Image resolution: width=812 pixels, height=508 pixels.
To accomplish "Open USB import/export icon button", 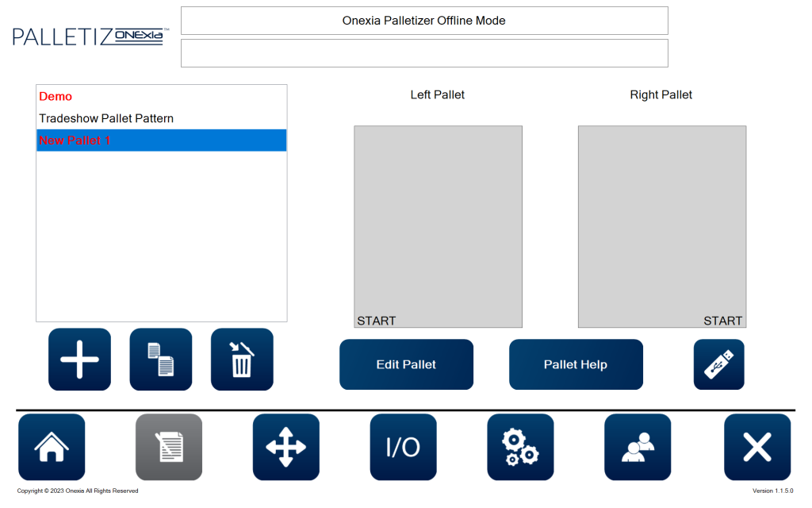I will (x=718, y=364).
